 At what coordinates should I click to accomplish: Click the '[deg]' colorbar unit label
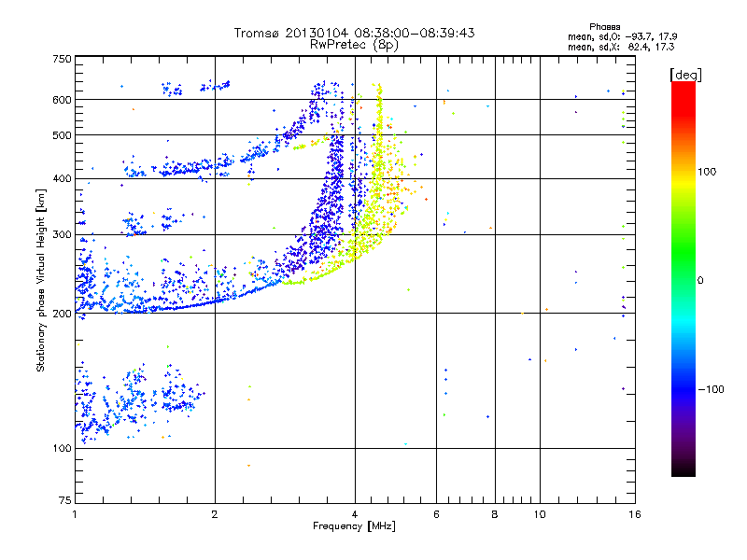click(x=685, y=75)
